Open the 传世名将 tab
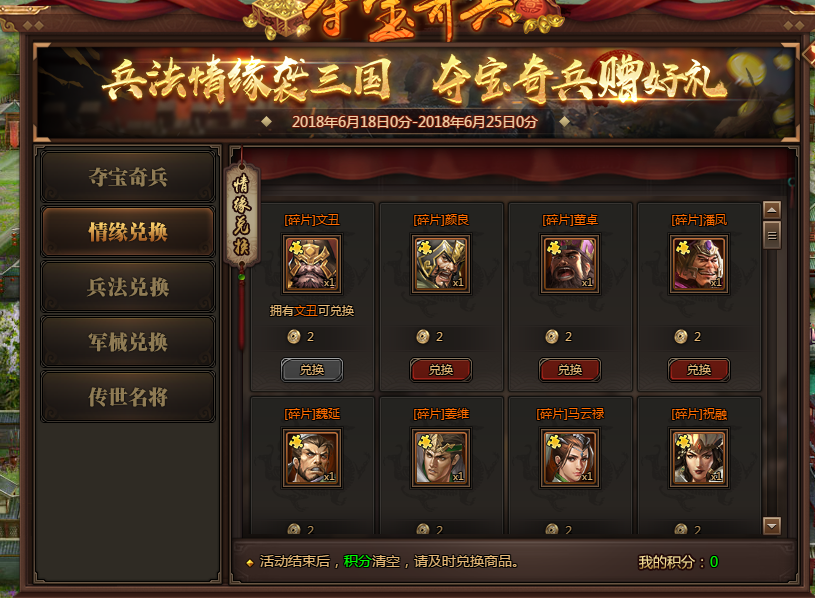Viewport: 815px width, 598px height. pyautogui.click(x=128, y=397)
